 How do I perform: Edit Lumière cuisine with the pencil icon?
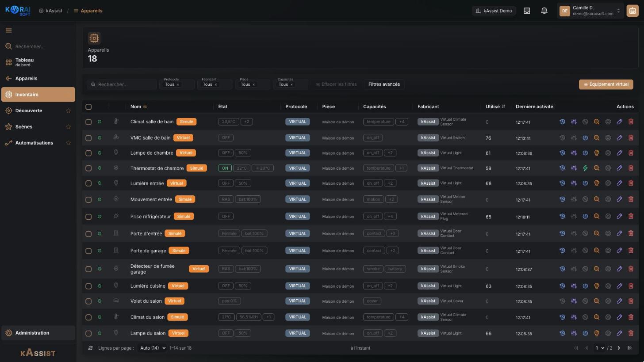click(x=619, y=286)
